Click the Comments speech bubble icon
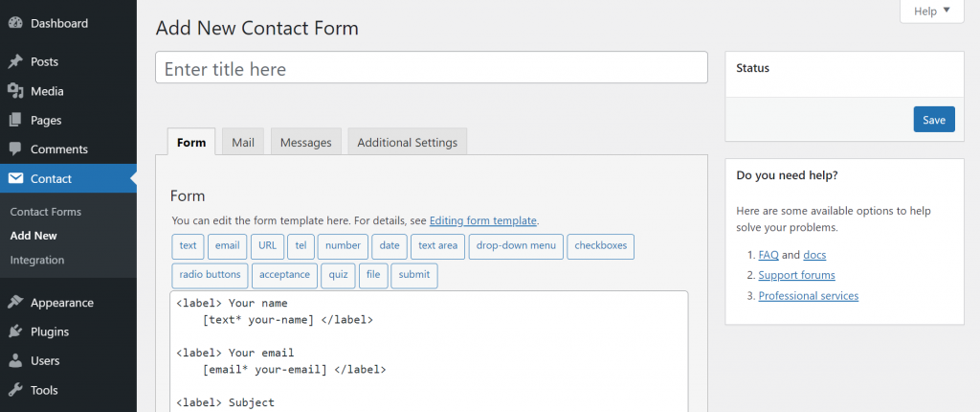 (15, 149)
